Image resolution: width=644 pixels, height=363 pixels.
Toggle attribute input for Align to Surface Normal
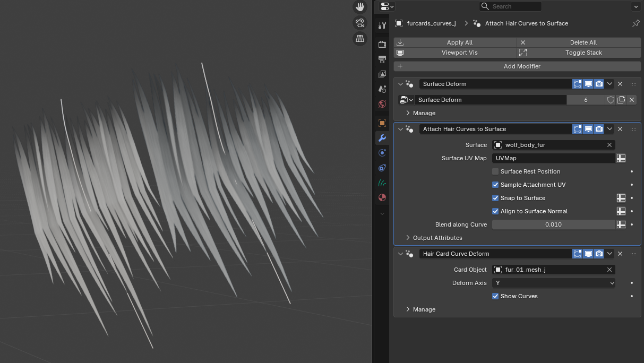[621, 211]
